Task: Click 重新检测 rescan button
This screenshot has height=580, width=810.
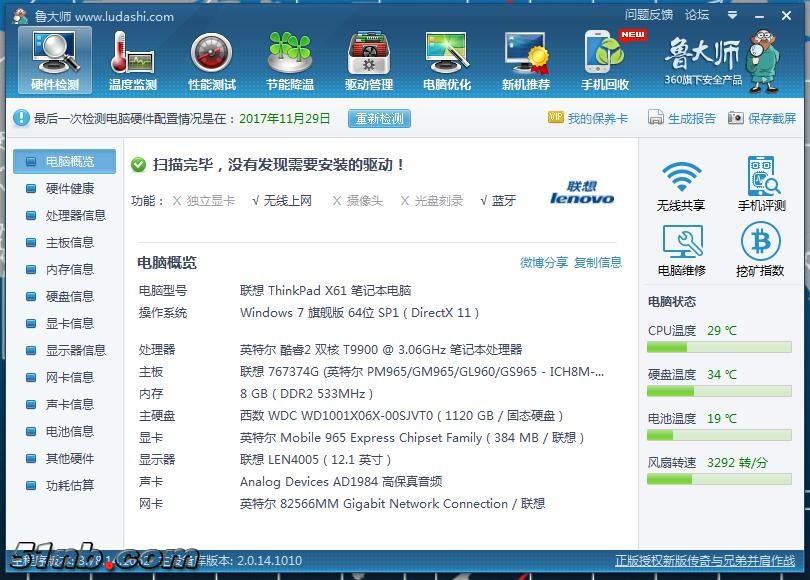Action: pos(379,118)
